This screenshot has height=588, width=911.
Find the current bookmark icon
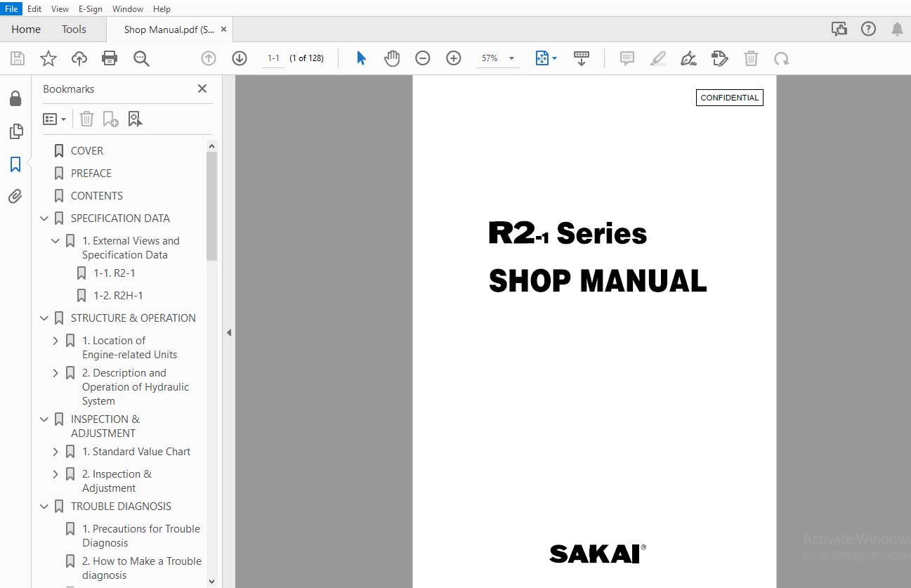click(x=135, y=119)
